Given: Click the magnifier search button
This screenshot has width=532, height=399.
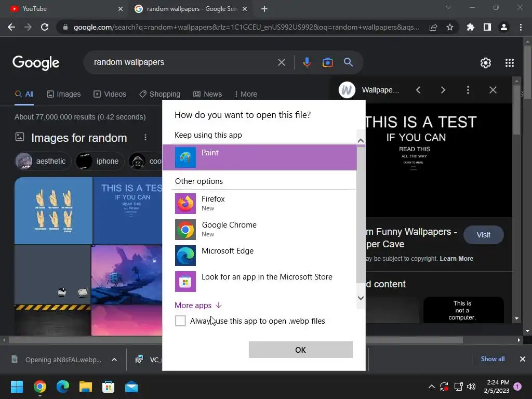Looking at the screenshot, I should coord(348,62).
